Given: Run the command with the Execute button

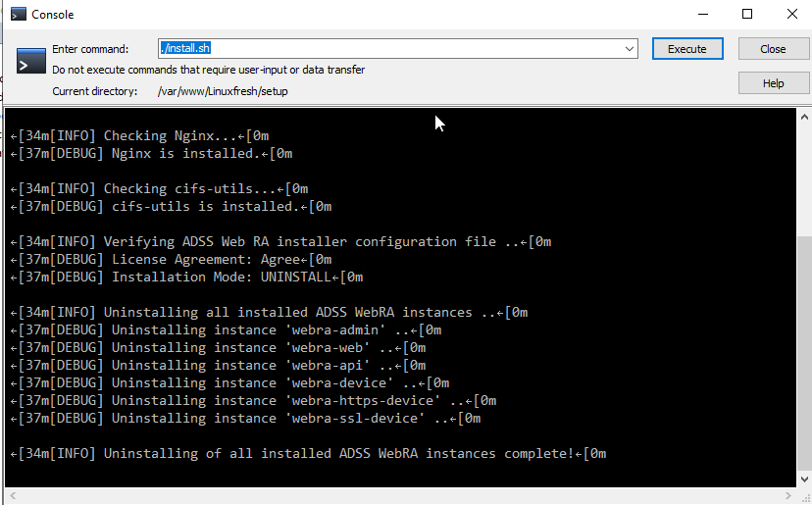Looking at the screenshot, I should point(686,49).
